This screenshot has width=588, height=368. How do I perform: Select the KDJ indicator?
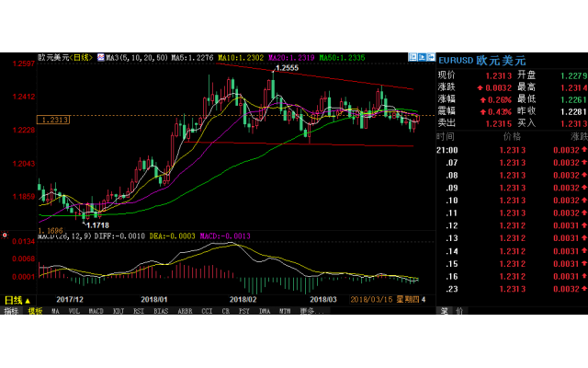(x=118, y=311)
